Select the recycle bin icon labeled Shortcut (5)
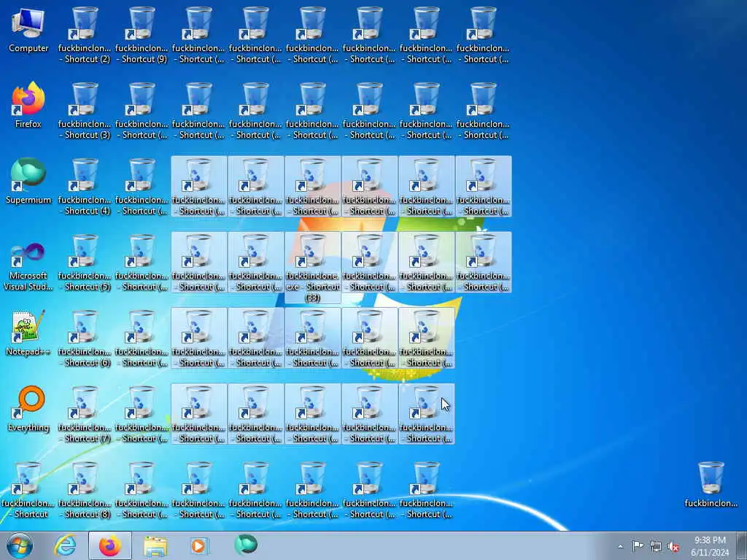This screenshot has height=560, width=747. (x=85, y=262)
